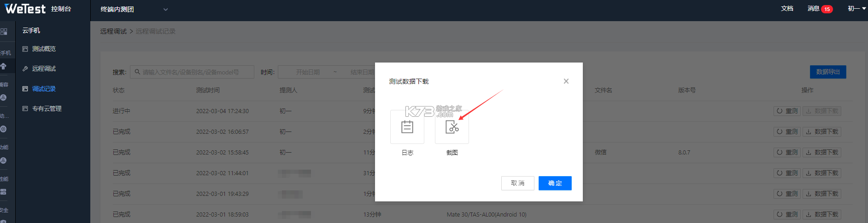
Task: Click timestamp 2022-03-01 18:59:03
Action: 223,214
